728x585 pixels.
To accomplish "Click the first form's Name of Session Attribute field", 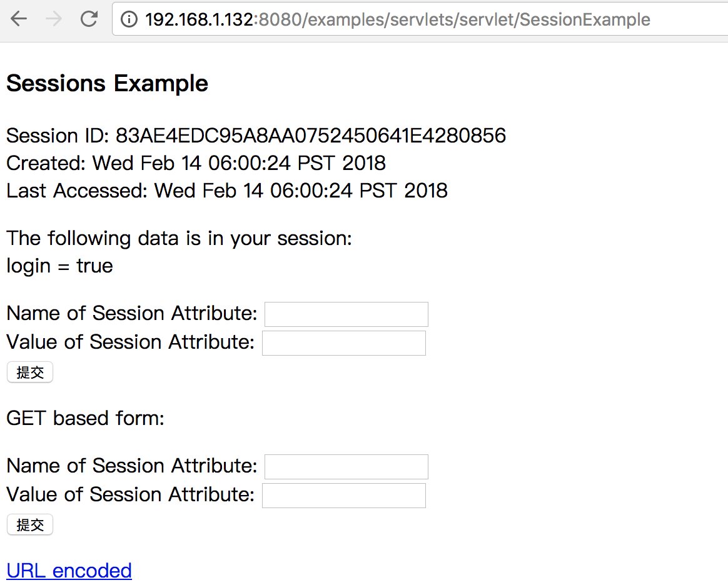I will pos(346,314).
